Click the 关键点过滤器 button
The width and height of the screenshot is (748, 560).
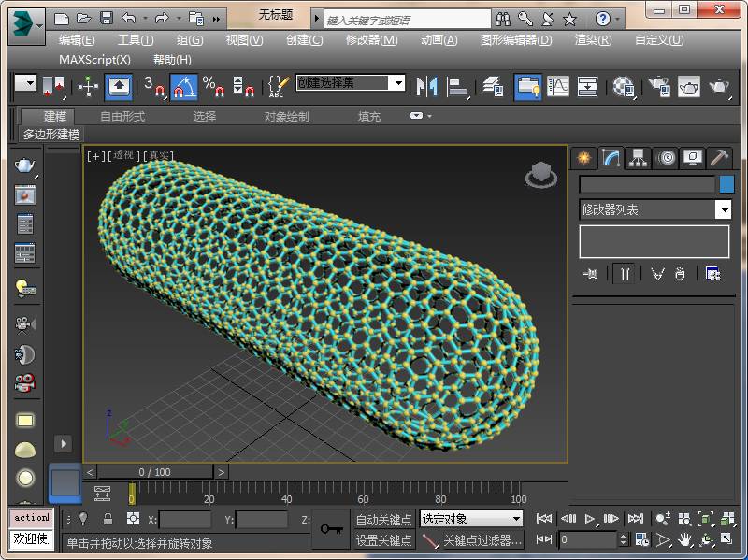click(482, 540)
